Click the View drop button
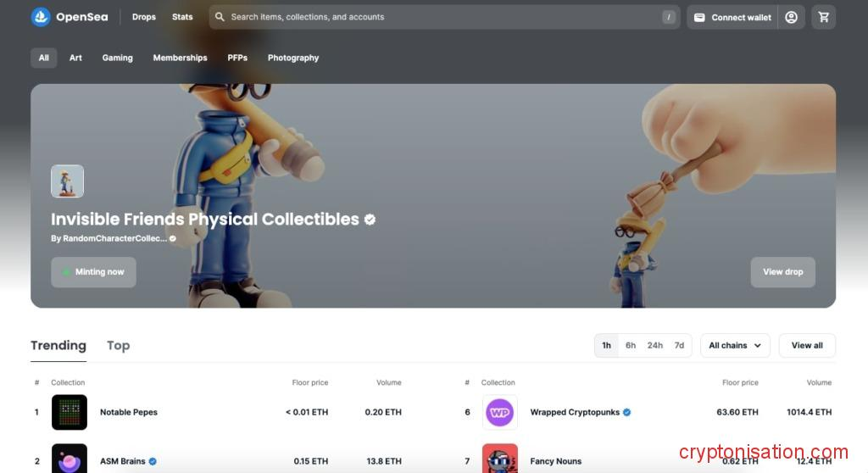This screenshot has width=868, height=473. 782,272
